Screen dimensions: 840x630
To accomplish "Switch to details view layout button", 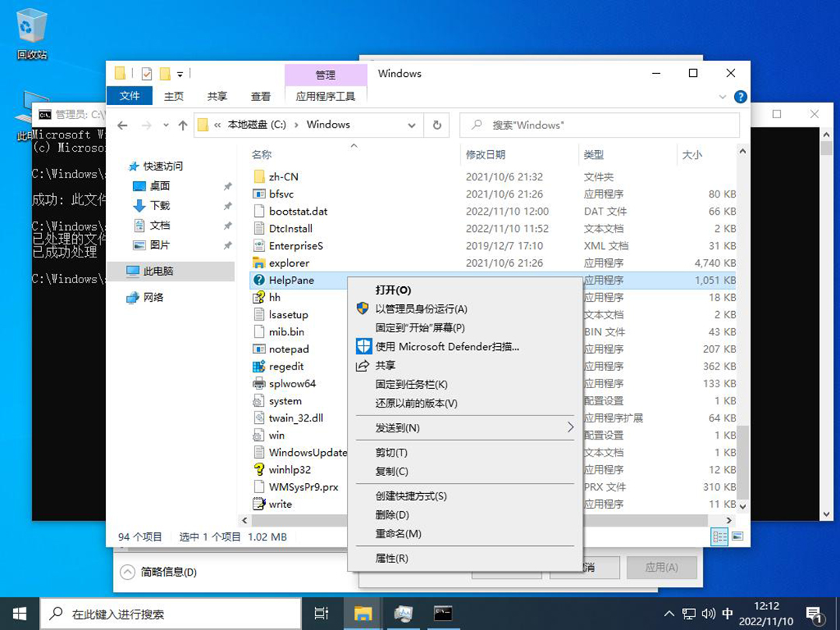I will click(719, 536).
